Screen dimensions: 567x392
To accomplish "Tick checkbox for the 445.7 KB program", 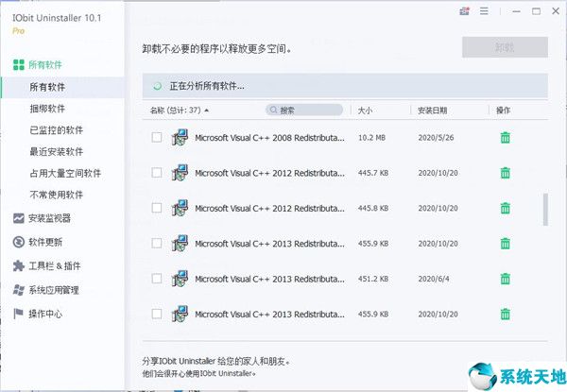I will [157, 173].
